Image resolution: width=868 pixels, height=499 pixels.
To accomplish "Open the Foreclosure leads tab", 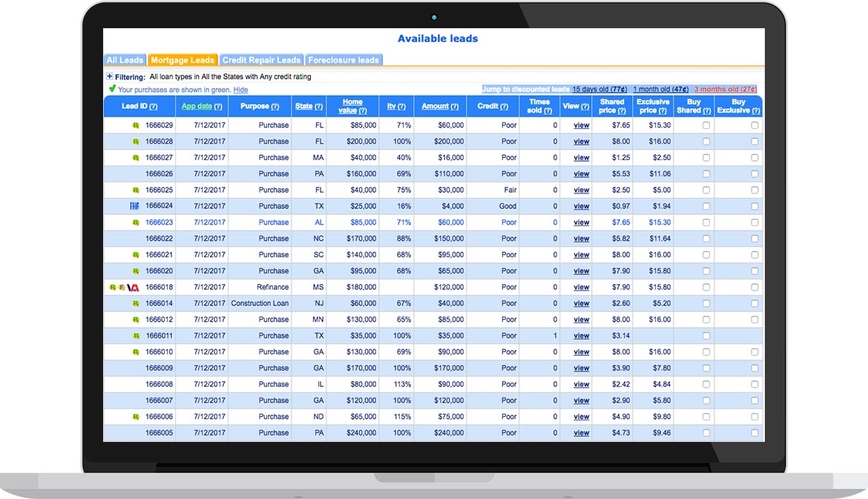I will tap(343, 59).
